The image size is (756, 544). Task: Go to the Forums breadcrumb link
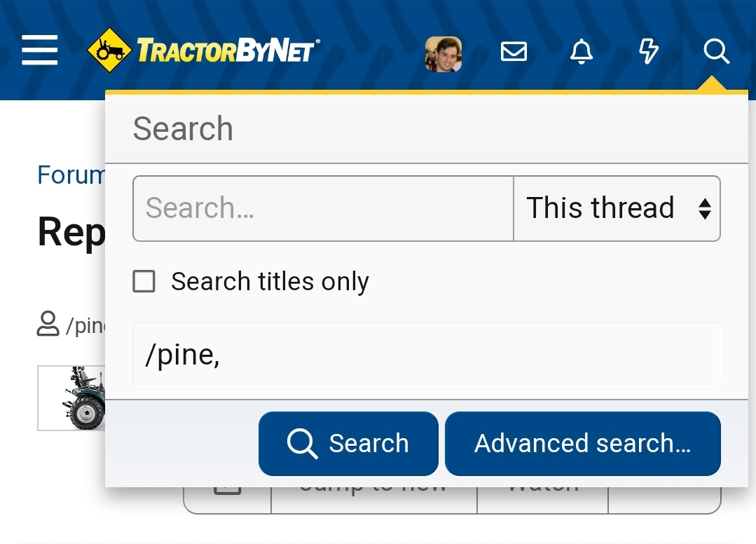(71, 175)
